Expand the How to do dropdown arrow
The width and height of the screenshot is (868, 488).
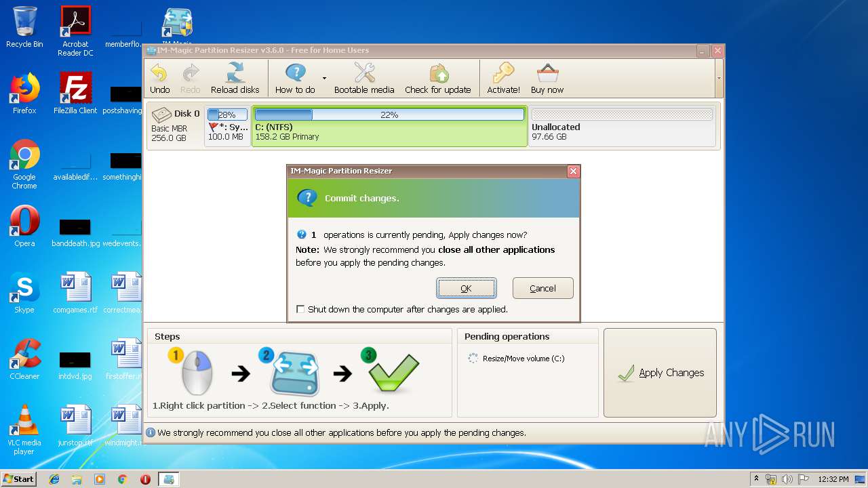(x=324, y=78)
